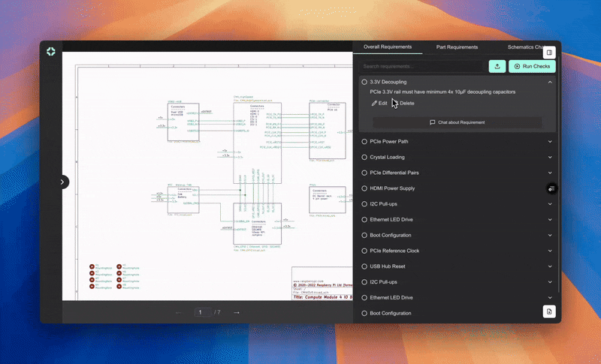Click the floating settings icon beside HDMI Power Supply

pos(551,188)
